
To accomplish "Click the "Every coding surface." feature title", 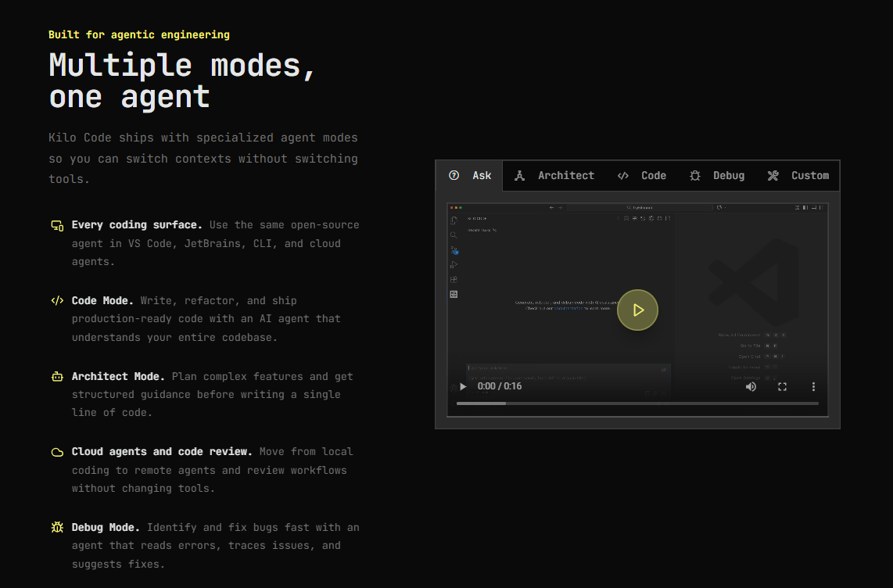I will pyautogui.click(x=137, y=225).
